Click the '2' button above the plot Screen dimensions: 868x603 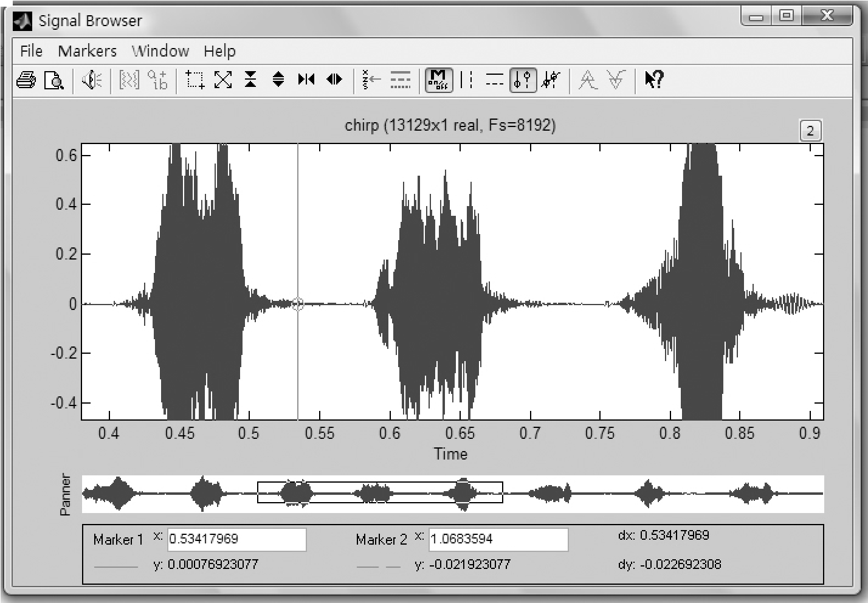[810, 131]
